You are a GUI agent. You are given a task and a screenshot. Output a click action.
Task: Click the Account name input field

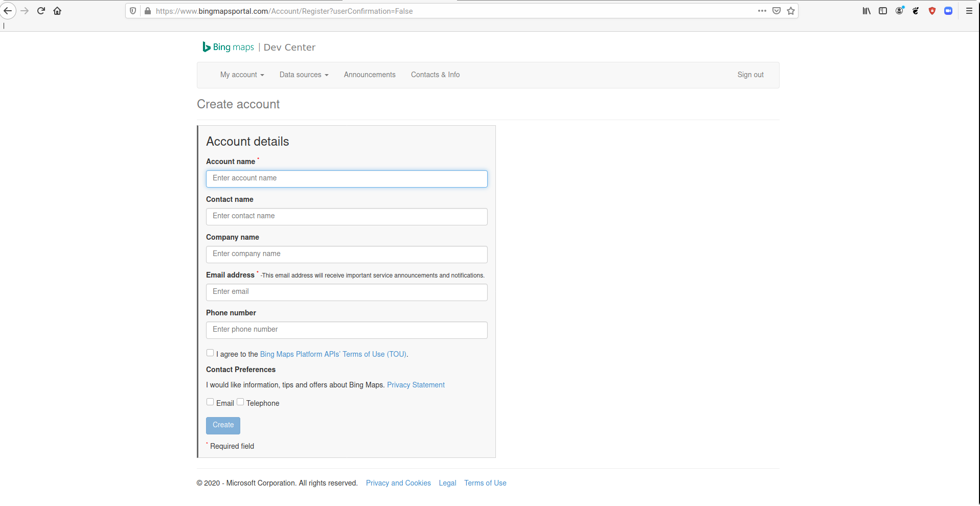coord(347,178)
